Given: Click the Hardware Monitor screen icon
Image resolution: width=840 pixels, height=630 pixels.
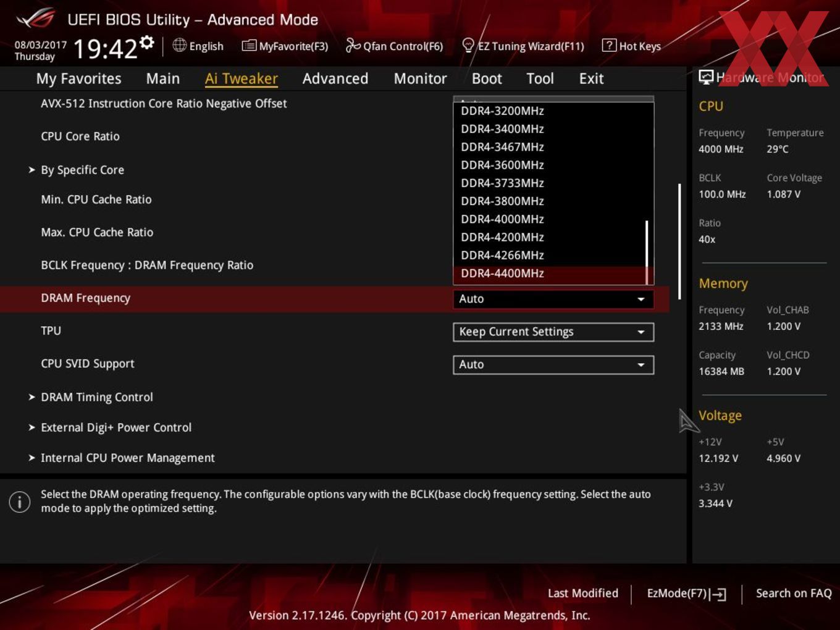Looking at the screenshot, I should pos(706,77).
